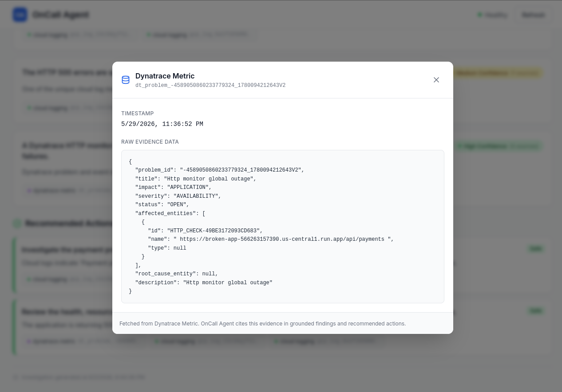Click the TIMESTAMP label

click(138, 114)
